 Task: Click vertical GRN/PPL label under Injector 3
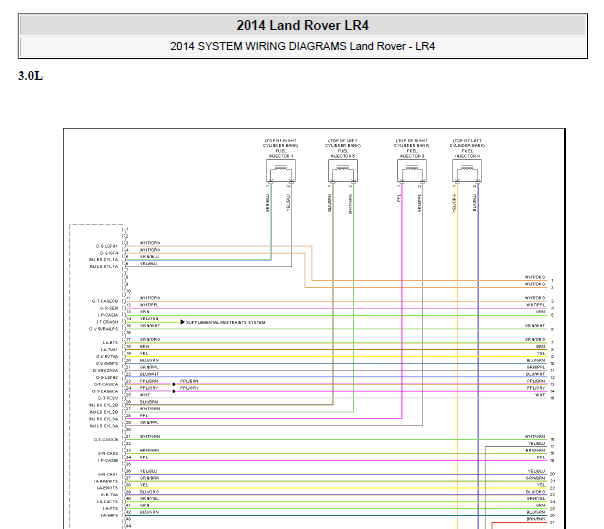(x=419, y=203)
